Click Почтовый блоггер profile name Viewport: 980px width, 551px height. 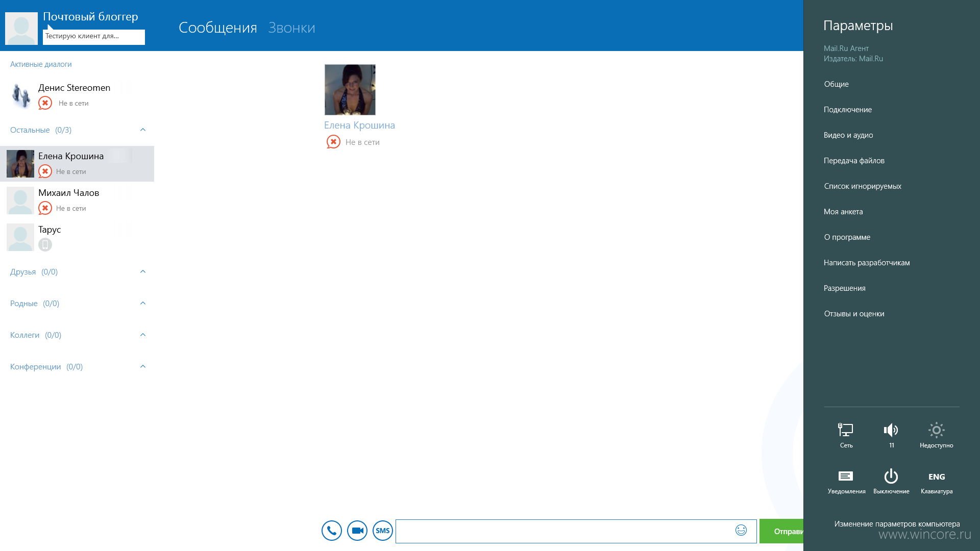pos(90,17)
